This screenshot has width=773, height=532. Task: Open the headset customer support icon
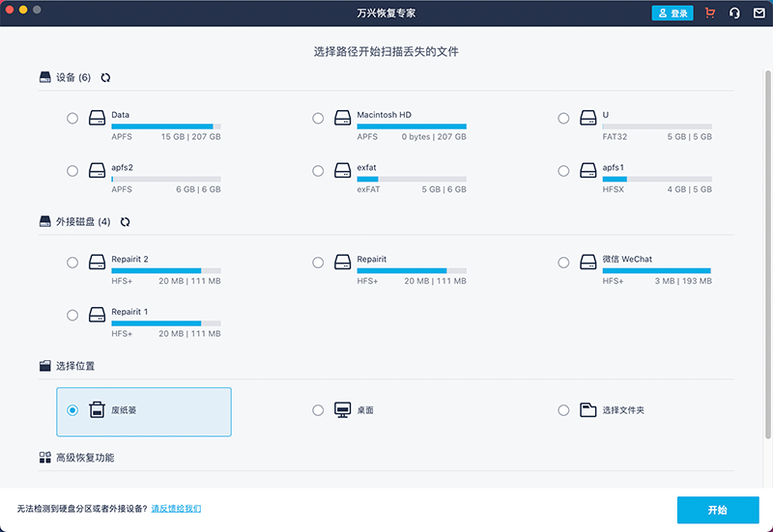click(734, 13)
